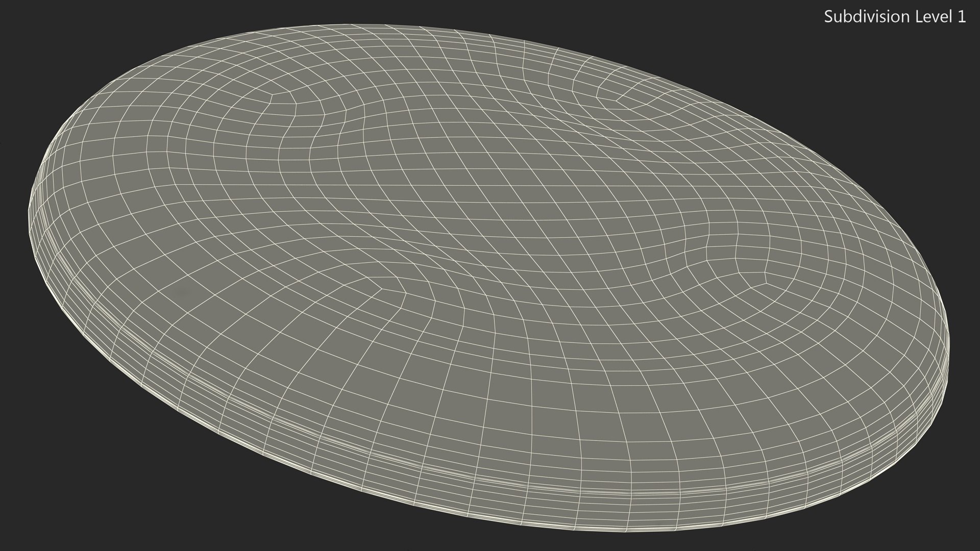Select the top-left five-edge pole vertex

coord(272,94)
